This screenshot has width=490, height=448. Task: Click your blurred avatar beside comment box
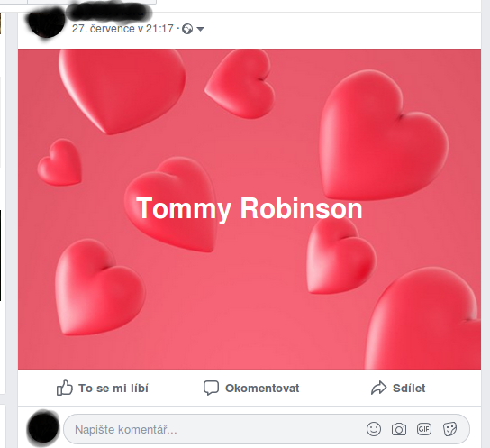coord(43,427)
